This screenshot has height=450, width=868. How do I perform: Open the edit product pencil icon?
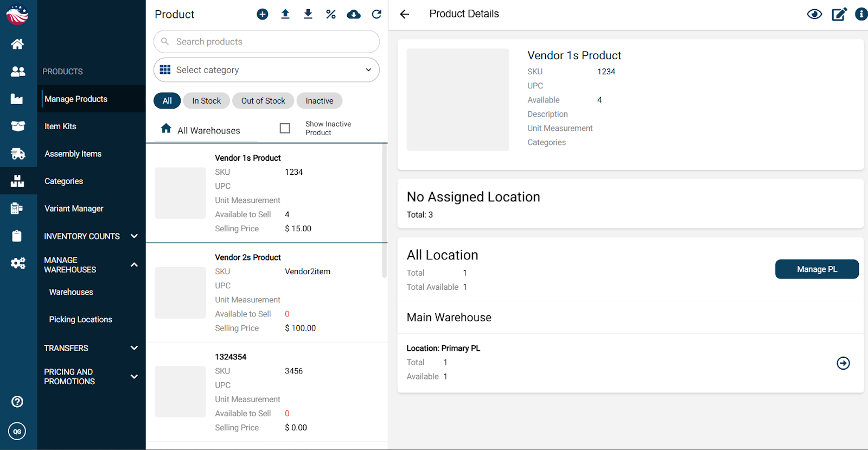839,14
